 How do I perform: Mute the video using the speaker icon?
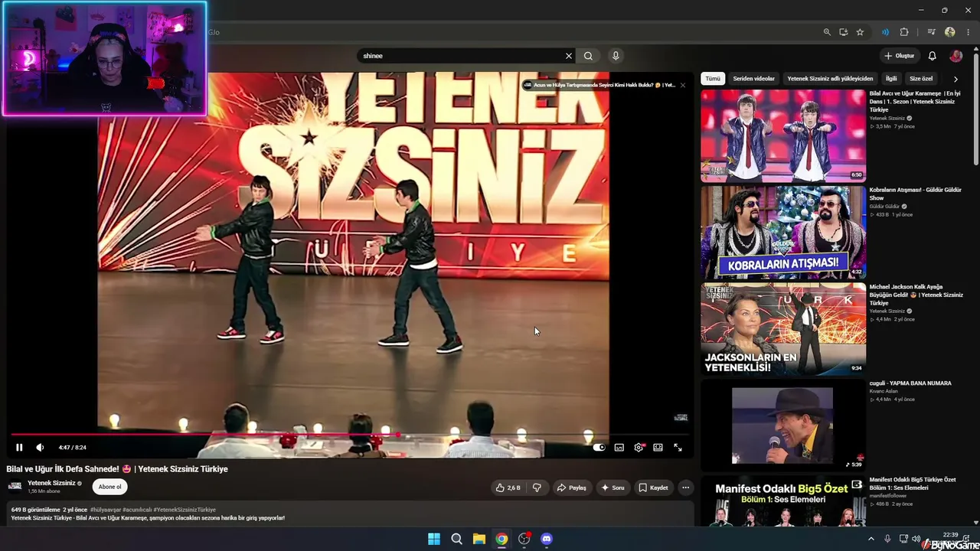pos(40,448)
